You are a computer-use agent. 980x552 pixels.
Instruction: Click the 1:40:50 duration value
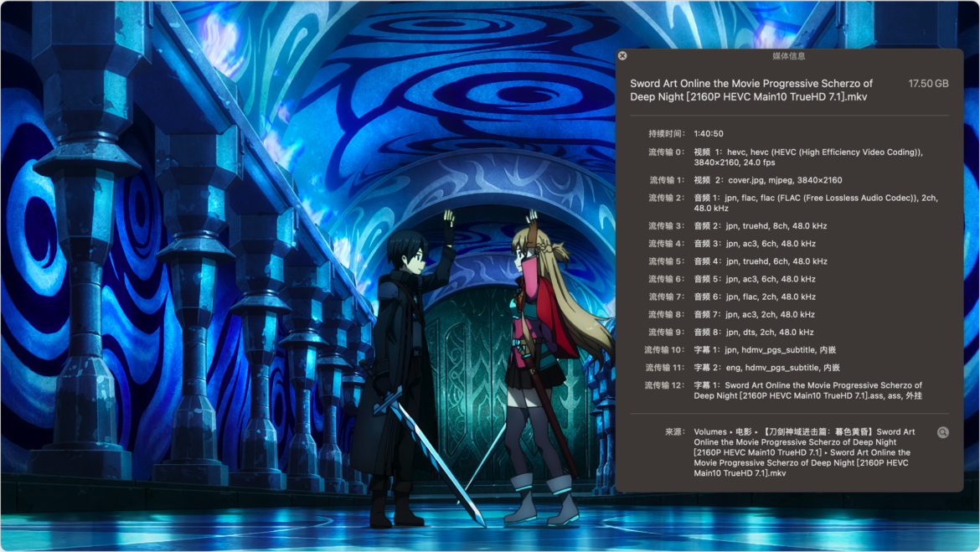tap(708, 134)
